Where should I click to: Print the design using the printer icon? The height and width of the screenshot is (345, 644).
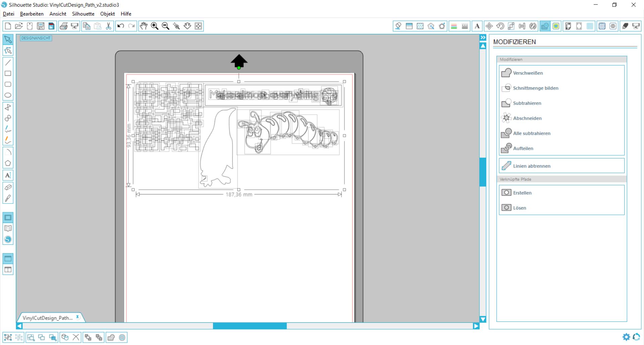[64, 26]
